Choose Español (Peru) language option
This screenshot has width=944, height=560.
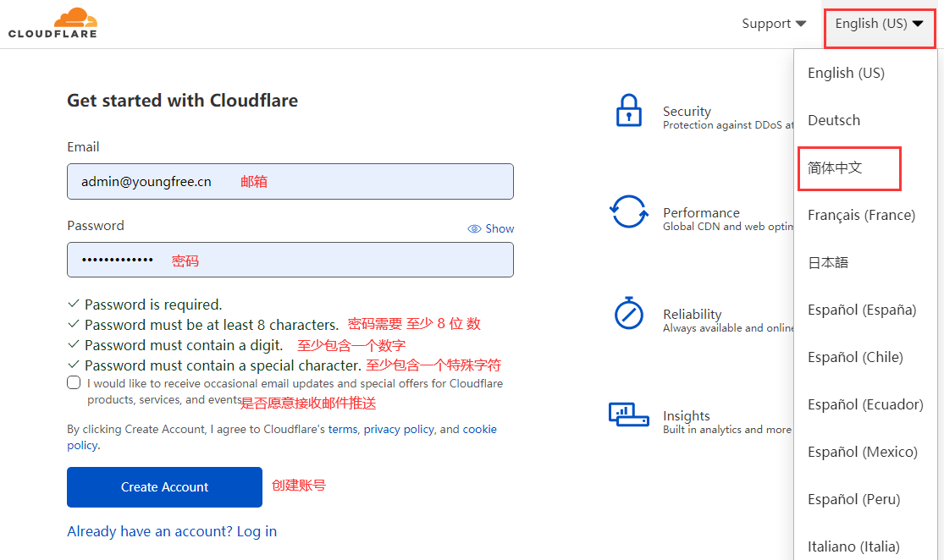click(x=853, y=499)
